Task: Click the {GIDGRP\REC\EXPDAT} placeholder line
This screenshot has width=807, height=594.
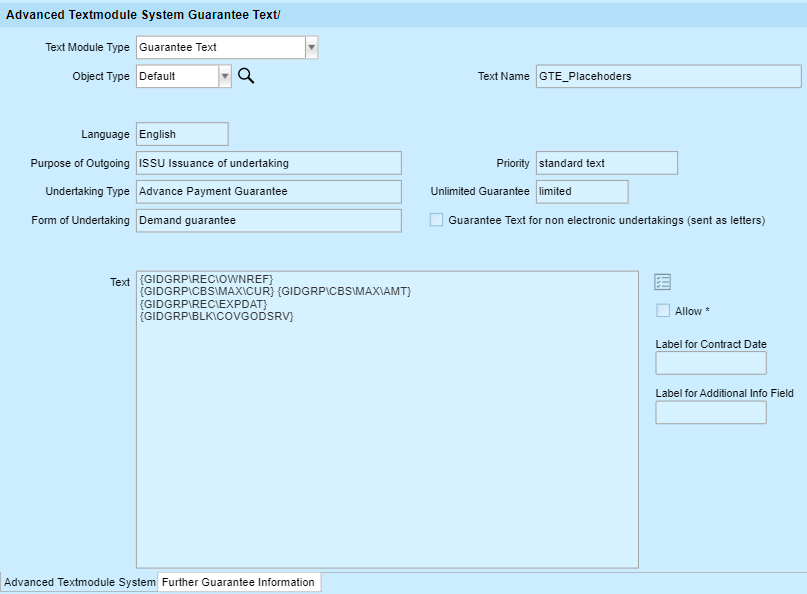Action: 203,304
